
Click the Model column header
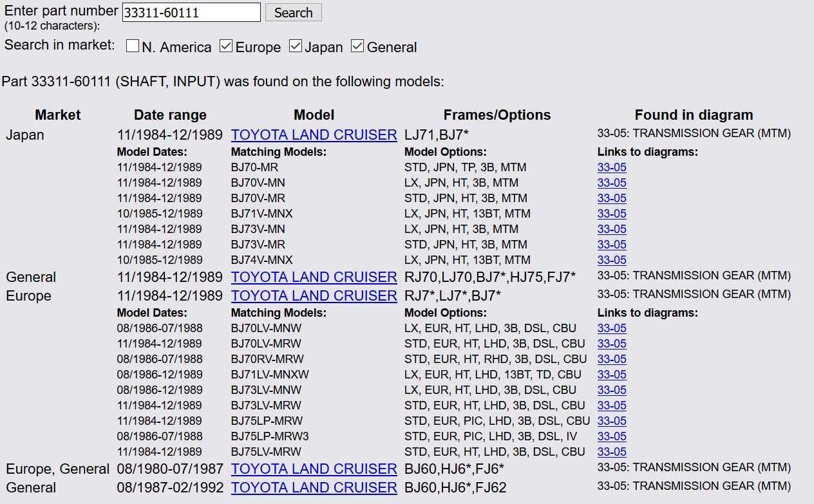coord(314,115)
